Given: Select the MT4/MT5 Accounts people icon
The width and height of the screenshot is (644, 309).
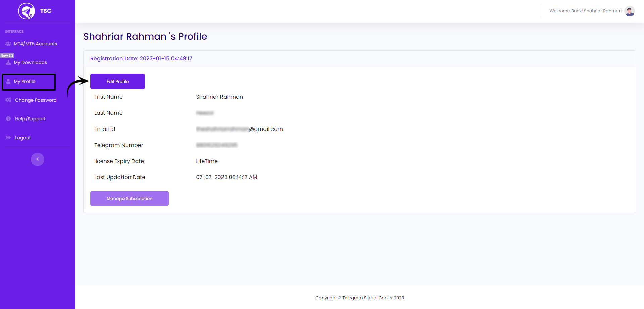Looking at the screenshot, I should tap(8, 44).
